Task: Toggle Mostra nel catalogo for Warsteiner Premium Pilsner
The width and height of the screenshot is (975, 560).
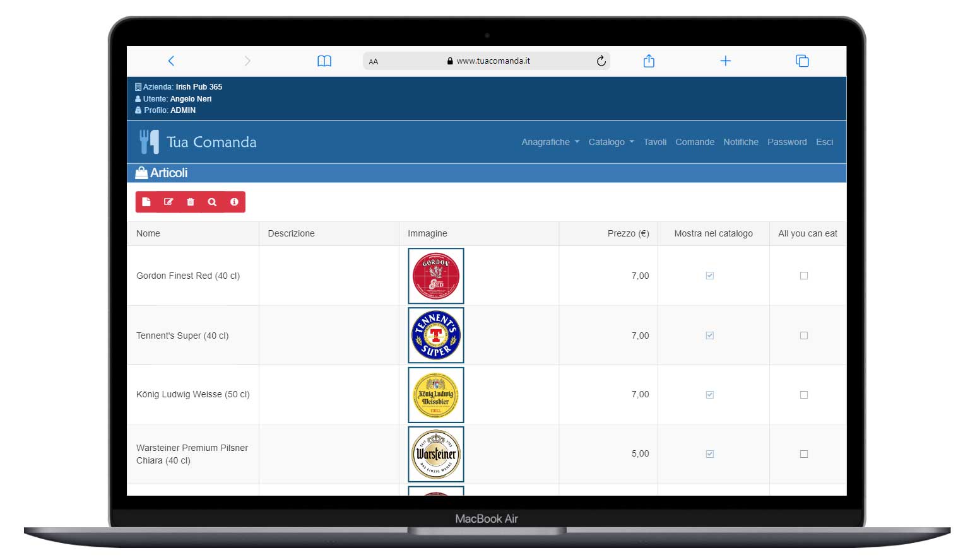Action: [710, 454]
